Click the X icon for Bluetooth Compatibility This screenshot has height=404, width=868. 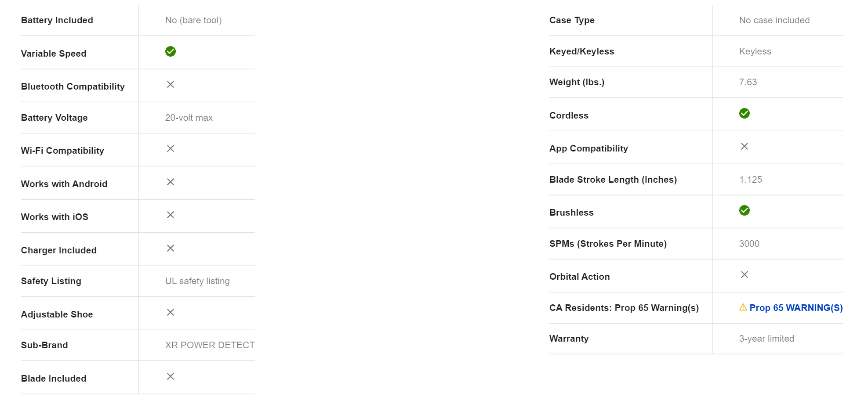click(x=171, y=84)
